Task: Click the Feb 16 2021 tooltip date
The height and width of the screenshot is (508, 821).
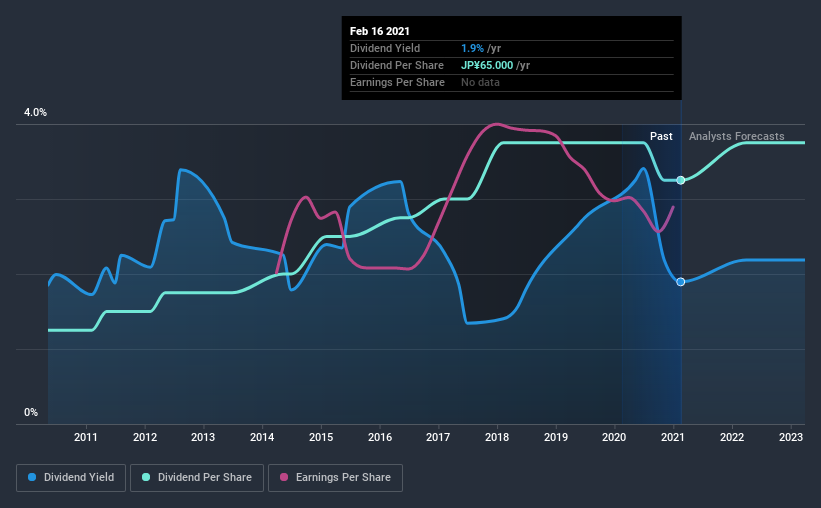Action: coord(380,31)
